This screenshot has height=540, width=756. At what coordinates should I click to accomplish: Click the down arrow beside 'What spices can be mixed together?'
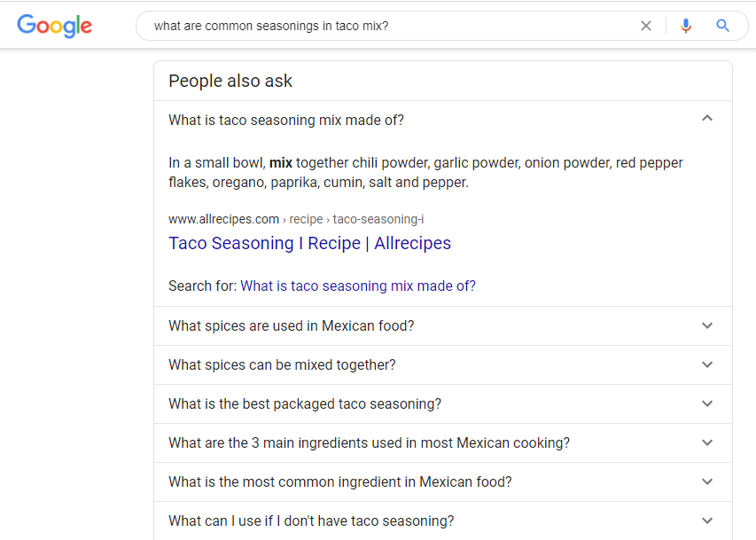click(x=706, y=364)
